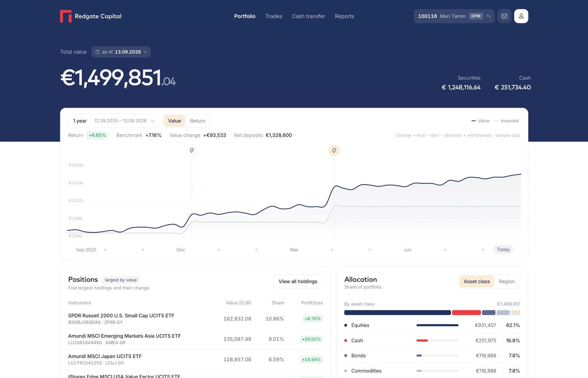This screenshot has height=378, width=588.
Task: Click the red Cash allocation segment
Action: pos(466,313)
